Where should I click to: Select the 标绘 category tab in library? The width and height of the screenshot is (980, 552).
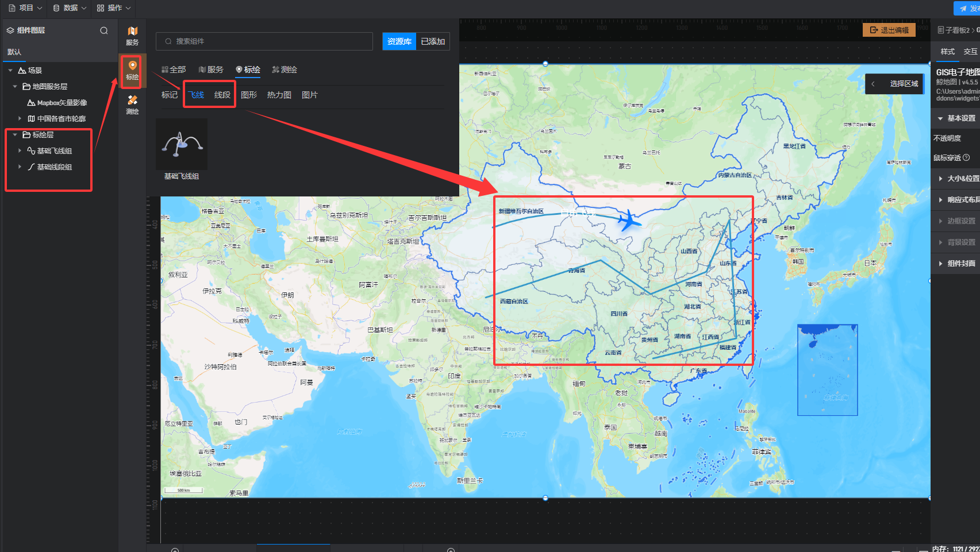[248, 70]
